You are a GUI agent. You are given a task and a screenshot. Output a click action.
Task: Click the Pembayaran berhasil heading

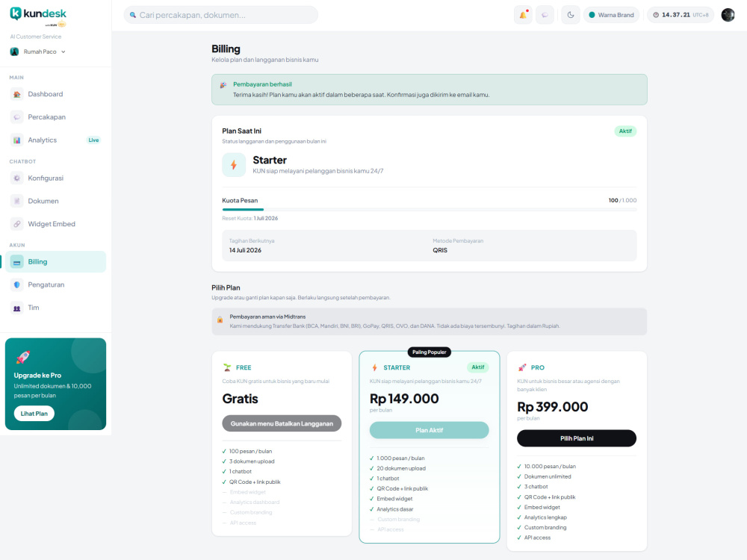tap(262, 84)
